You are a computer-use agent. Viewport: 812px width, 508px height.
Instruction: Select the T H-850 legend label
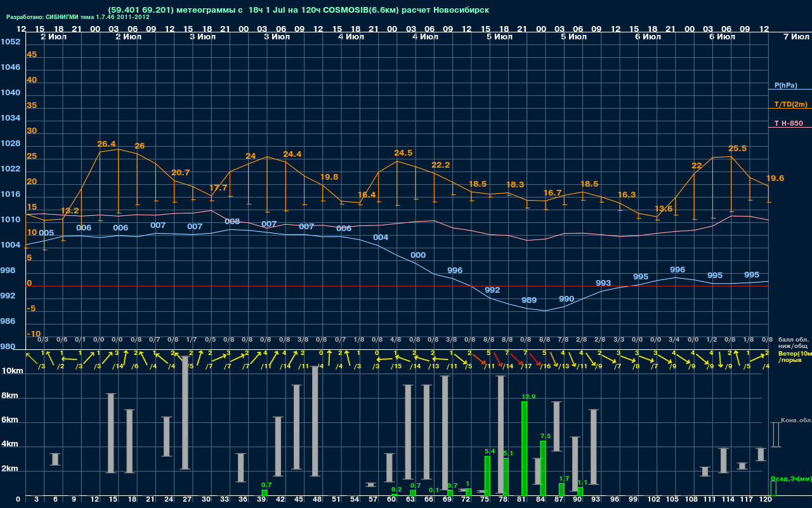788,123
